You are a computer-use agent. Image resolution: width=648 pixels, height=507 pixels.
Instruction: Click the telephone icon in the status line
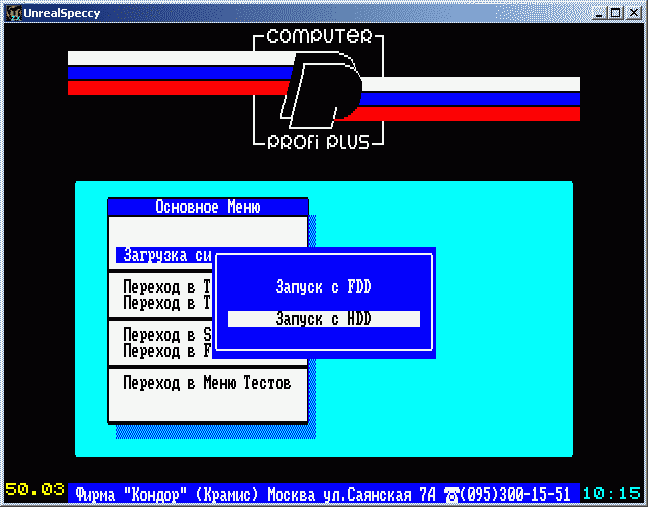tap(450, 494)
